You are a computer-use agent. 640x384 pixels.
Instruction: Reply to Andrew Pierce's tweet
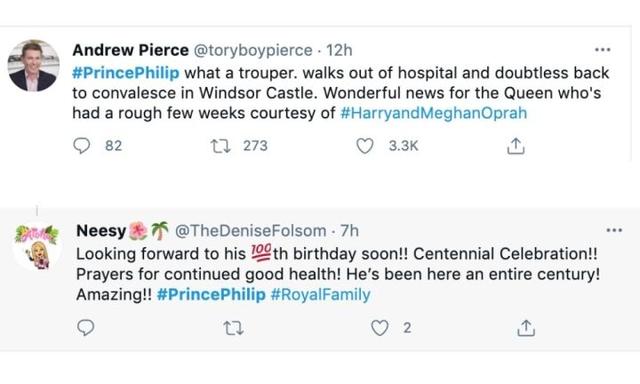82,146
